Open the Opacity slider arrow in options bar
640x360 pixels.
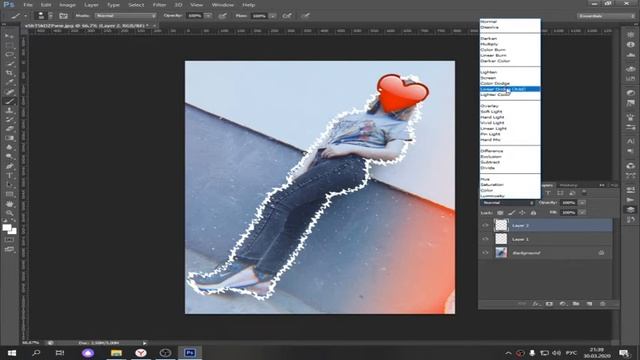coord(208,16)
